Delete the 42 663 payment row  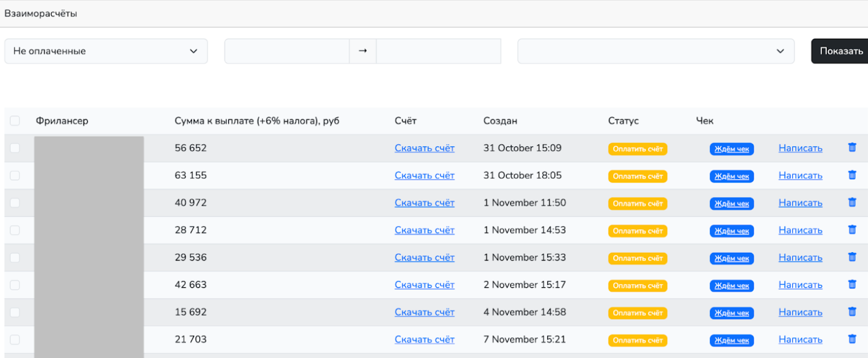852,284
